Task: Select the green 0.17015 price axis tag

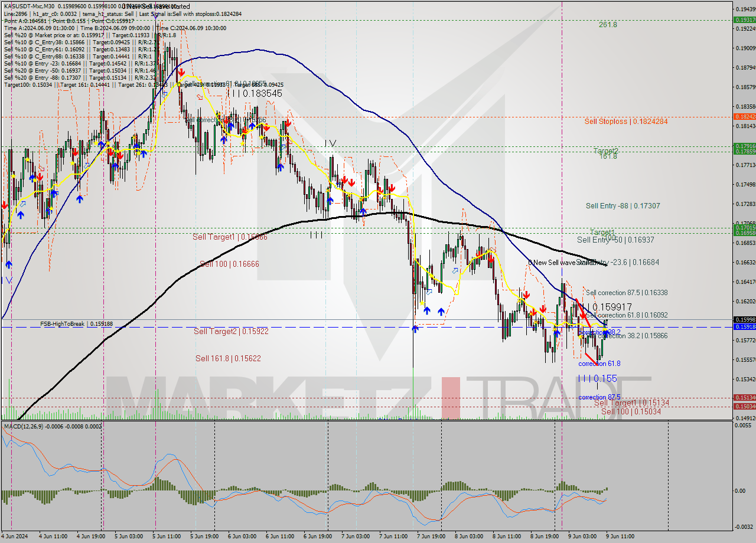Action: click(744, 227)
